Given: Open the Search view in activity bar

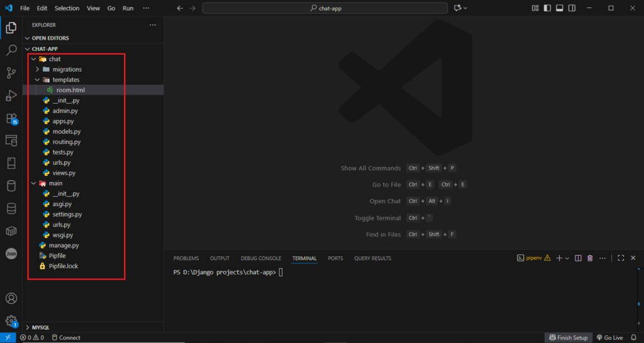Looking at the screenshot, I should [x=11, y=50].
